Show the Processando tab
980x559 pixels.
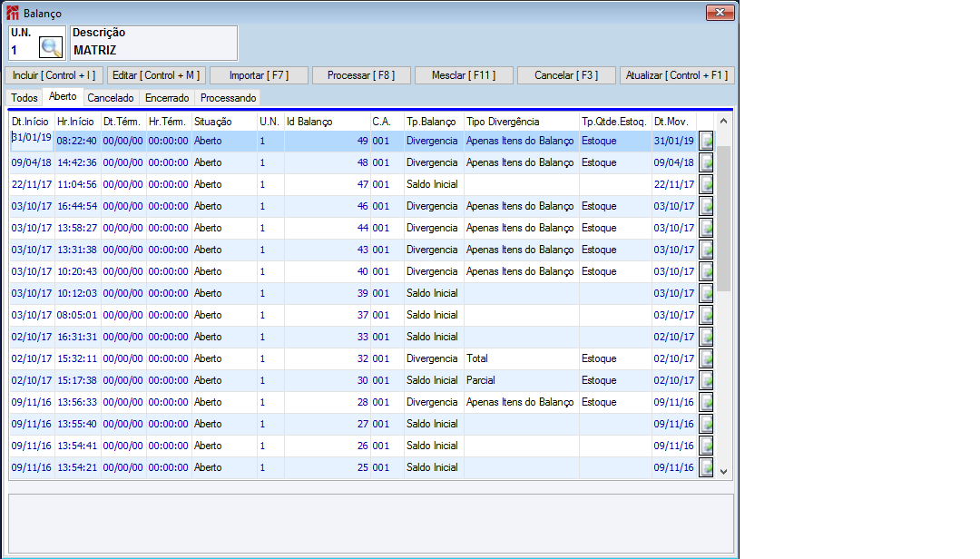coord(229,98)
